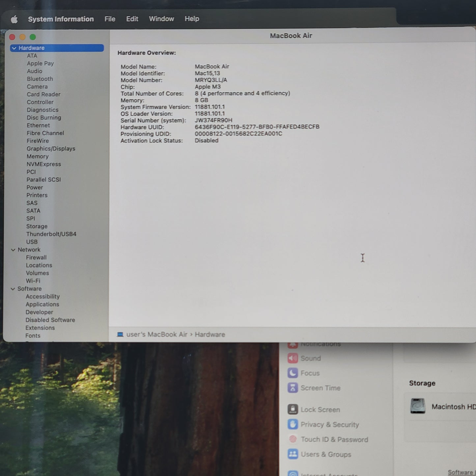Select SATA in the sidebar
This screenshot has height=476, width=476.
click(x=33, y=211)
